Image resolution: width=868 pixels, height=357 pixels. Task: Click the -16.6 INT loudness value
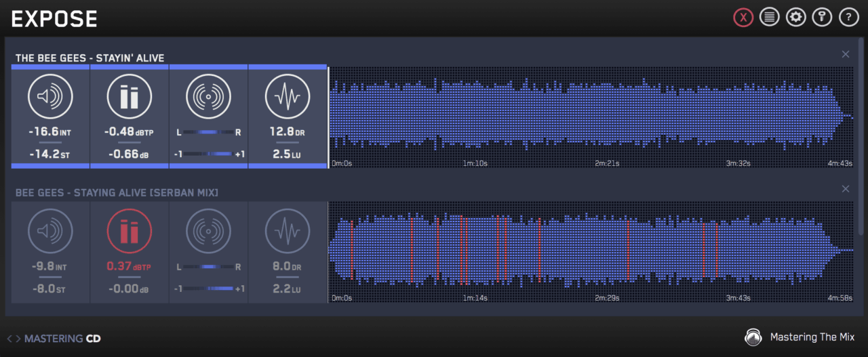pyautogui.click(x=51, y=133)
